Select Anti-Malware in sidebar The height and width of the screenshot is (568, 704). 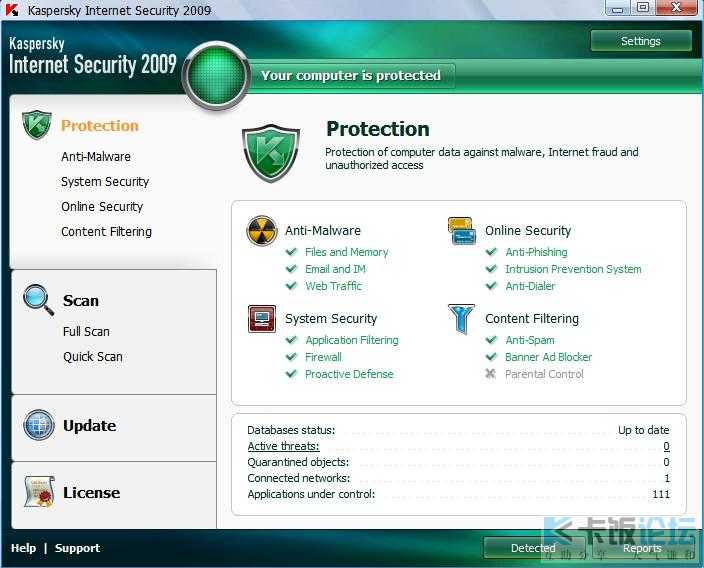pyautogui.click(x=96, y=157)
